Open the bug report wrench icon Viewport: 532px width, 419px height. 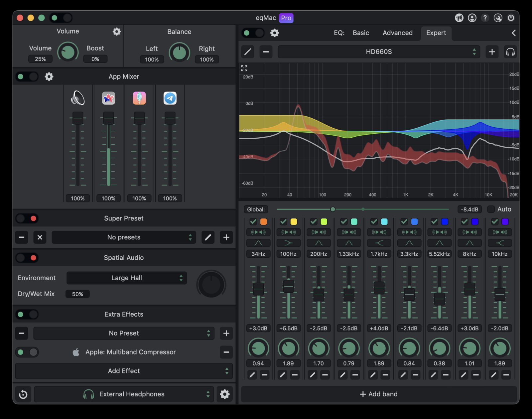[498, 18]
